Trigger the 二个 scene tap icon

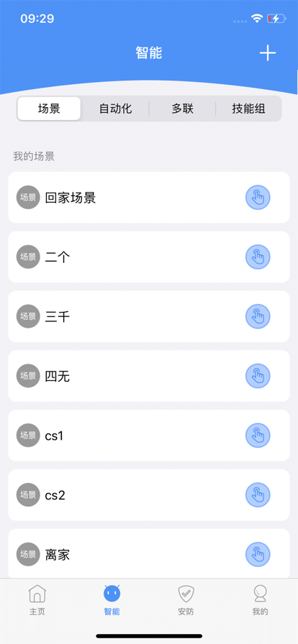pyautogui.click(x=258, y=257)
